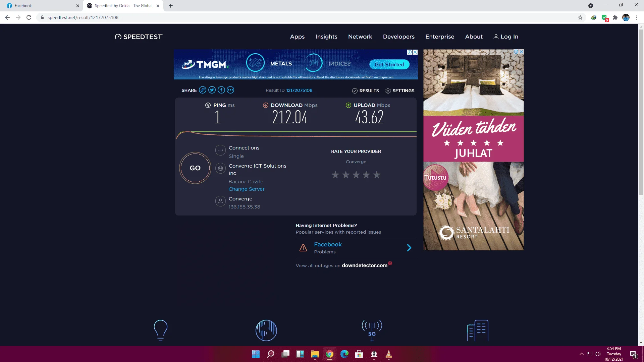
Task: Open the taskbar clock and date
Action: click(x=614, y=354)
